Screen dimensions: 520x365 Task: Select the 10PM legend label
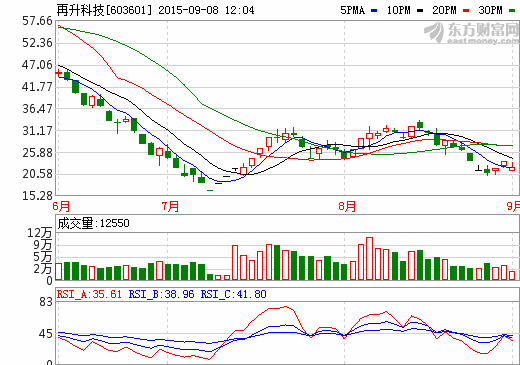pos(398,10)
